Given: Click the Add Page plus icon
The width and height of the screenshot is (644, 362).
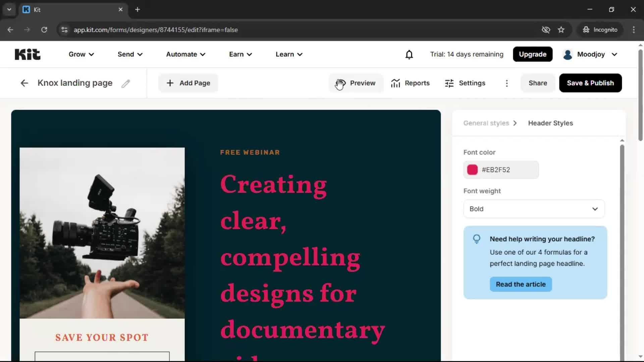Looking at the screenshot, I should point(170,83).
